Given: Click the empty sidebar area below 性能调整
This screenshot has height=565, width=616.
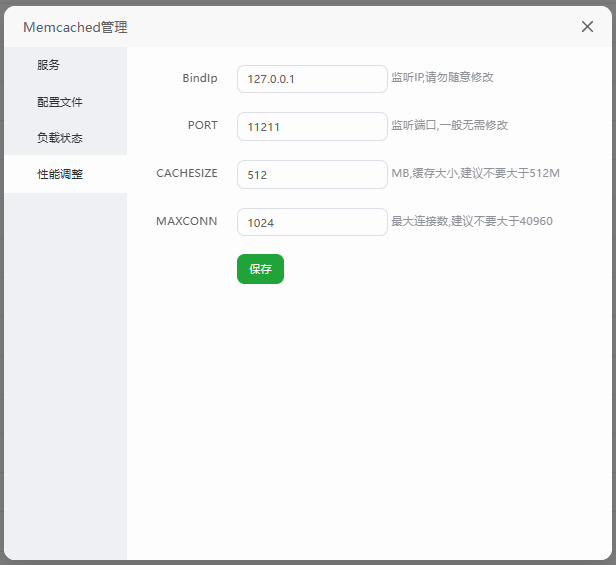Looking at the screenshot, I should click(65, 370).
